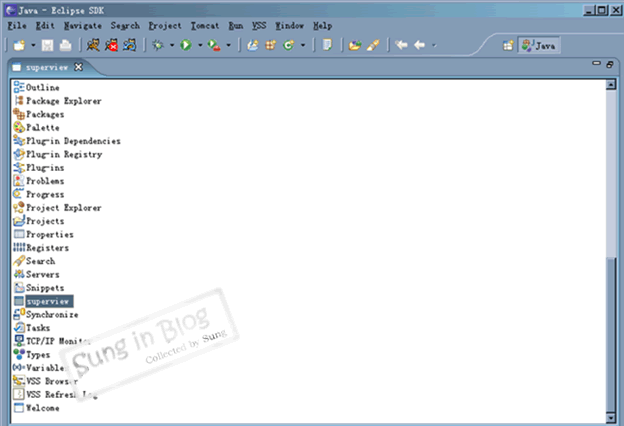Open the Edit menu
The width and height of the screenshot is (624, 426).
tap(45, 26)
